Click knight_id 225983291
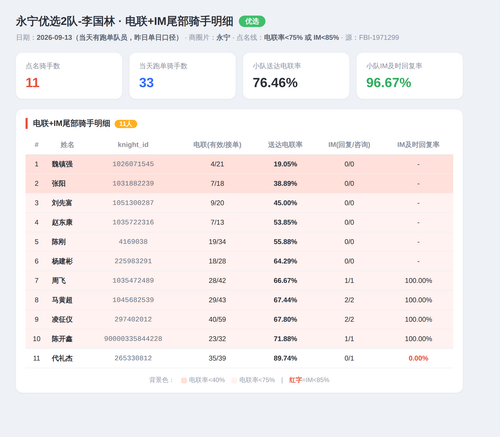The image size is (500, 437). (133, 261)
